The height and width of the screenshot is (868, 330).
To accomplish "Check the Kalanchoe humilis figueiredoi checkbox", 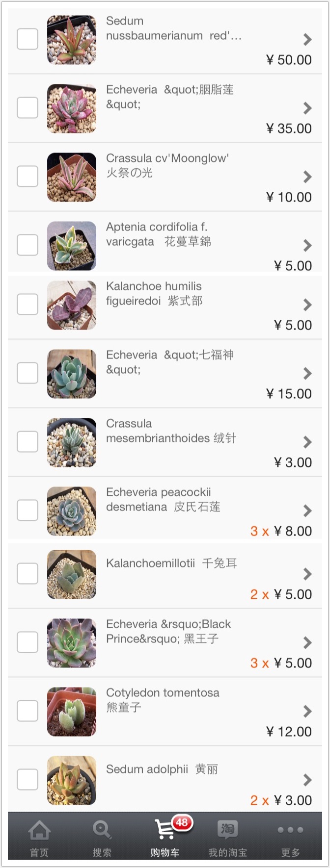I will click(27, 305).
